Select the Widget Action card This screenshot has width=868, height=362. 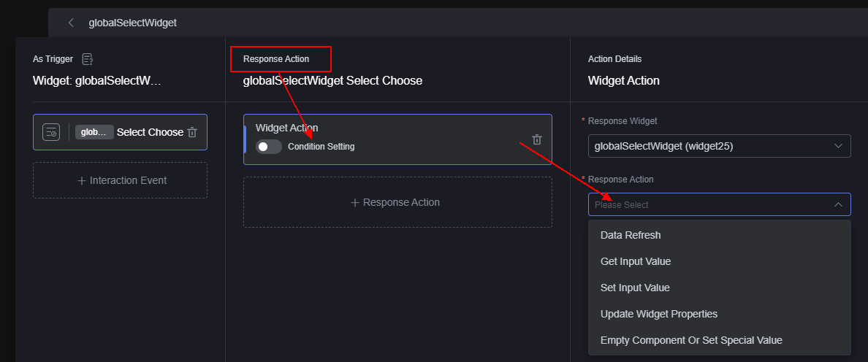(x=397, y=139)
